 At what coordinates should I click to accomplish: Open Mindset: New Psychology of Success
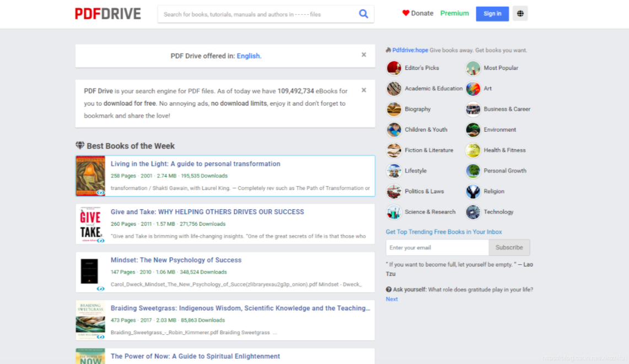pyautogui.click(x=176, y=260)
